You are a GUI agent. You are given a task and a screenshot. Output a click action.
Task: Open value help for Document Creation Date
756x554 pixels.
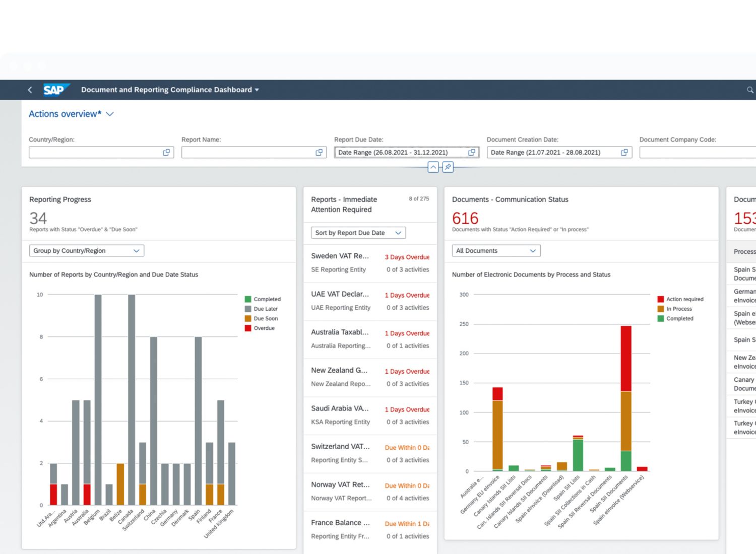point(624,152)
